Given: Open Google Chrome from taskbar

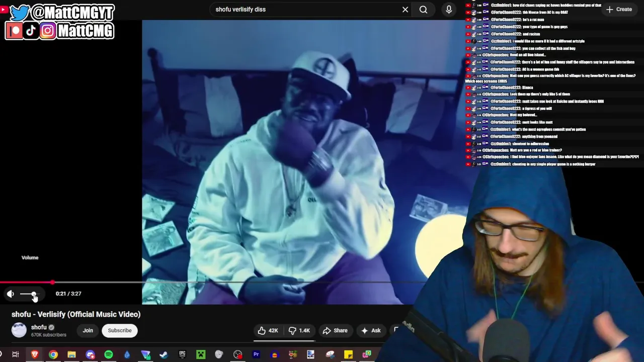Looking at the screenshot, I should pos(53,354).
